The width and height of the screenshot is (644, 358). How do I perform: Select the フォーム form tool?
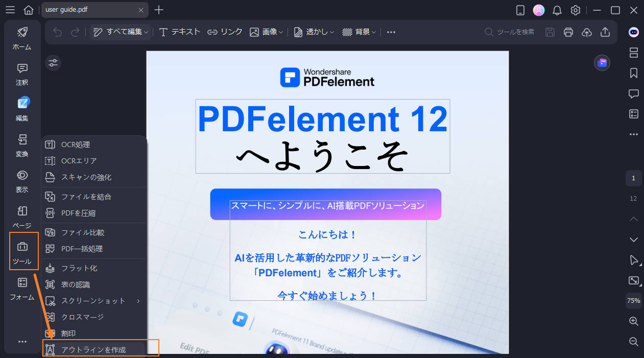click(x=22, y=289)
